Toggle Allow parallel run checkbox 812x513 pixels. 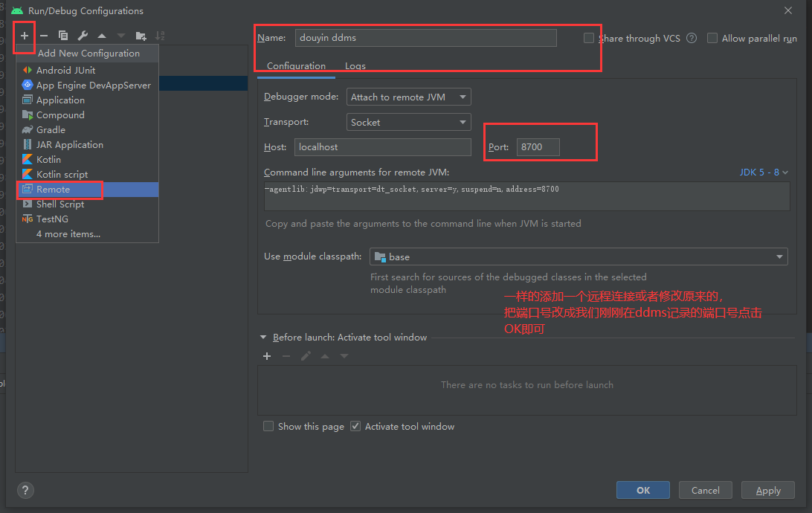(712, 38)
